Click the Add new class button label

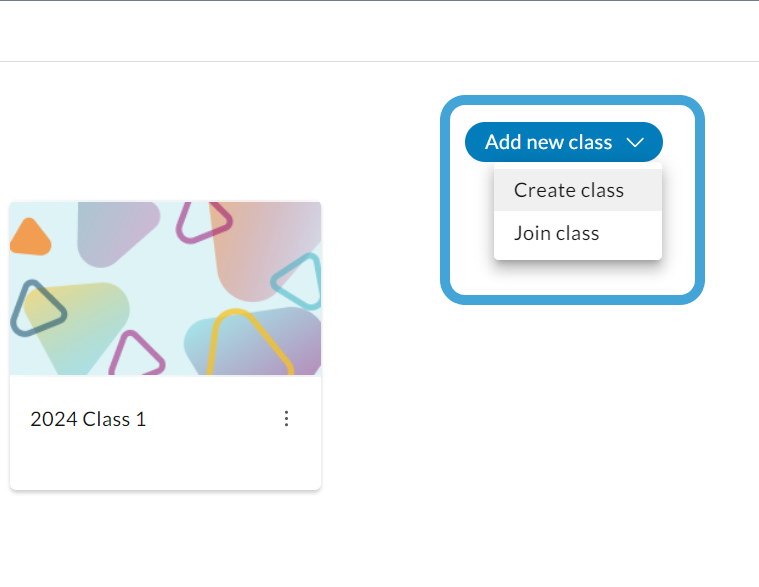pos(548,142)
